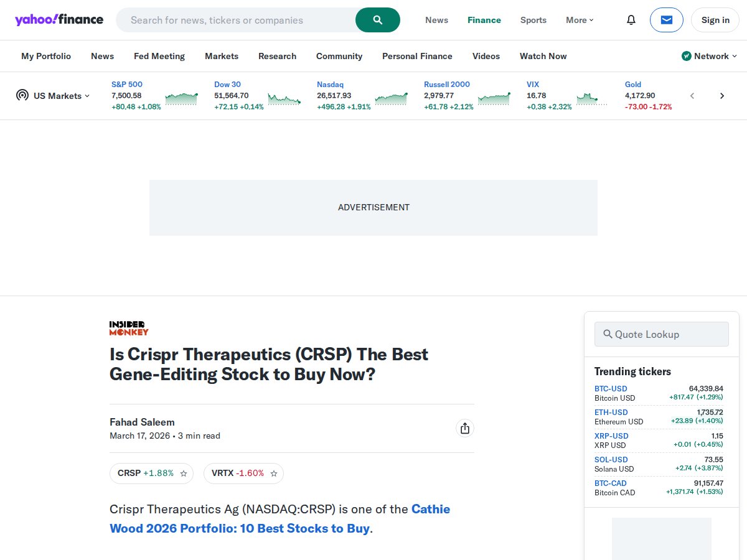Click the advertisement banner
747x560 pixels.
click(x=374, y=207)
